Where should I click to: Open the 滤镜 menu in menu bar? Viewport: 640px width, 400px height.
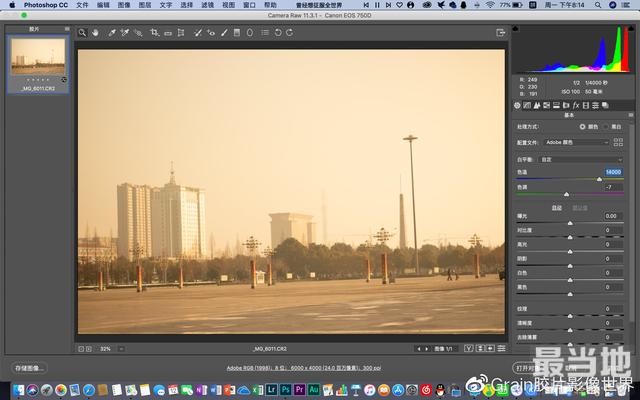coord(208,5)
